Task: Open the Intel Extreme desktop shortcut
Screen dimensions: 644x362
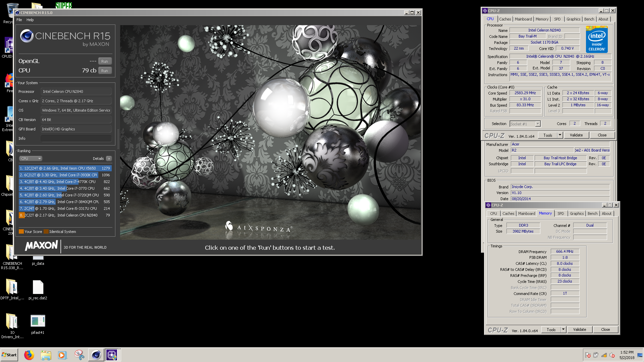Action: (7, 119)
